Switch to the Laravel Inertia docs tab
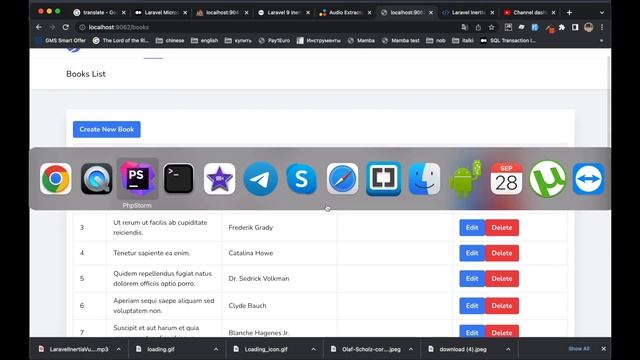The width and height of the screenshot is (640, 360). click(x=468, y=13)
